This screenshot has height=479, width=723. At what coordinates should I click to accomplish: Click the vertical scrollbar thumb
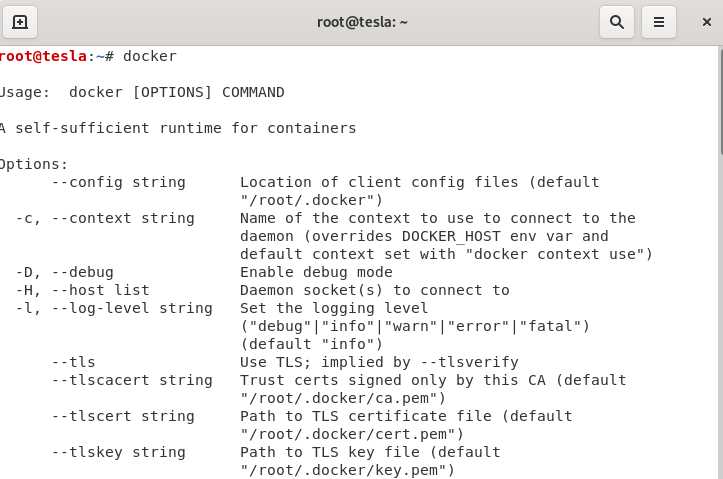click(x=721, y=101)
